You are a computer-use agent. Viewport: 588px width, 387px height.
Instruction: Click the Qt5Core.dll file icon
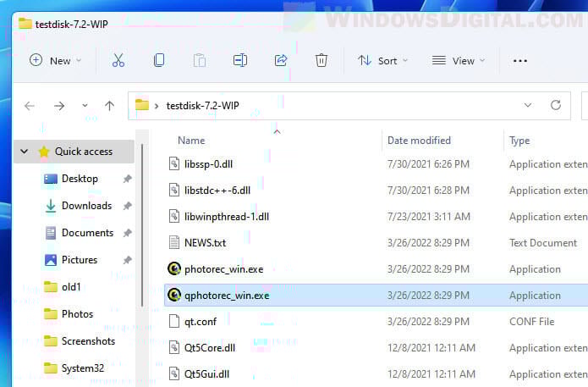[174, 347]
